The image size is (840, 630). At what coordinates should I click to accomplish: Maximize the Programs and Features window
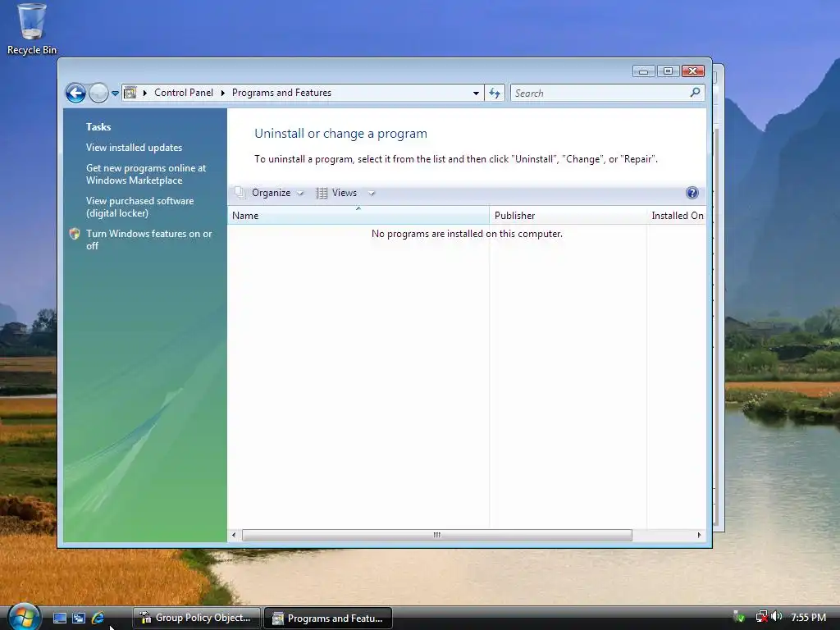(x=668, y=71)
